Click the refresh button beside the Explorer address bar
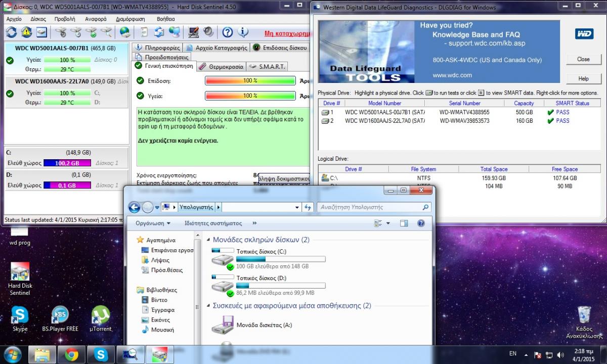The width and height of the screenshot is (607, 364). point(308,207)
